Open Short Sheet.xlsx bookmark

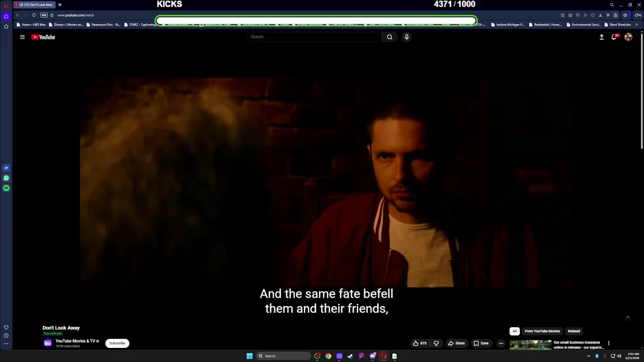pos(617,25)
